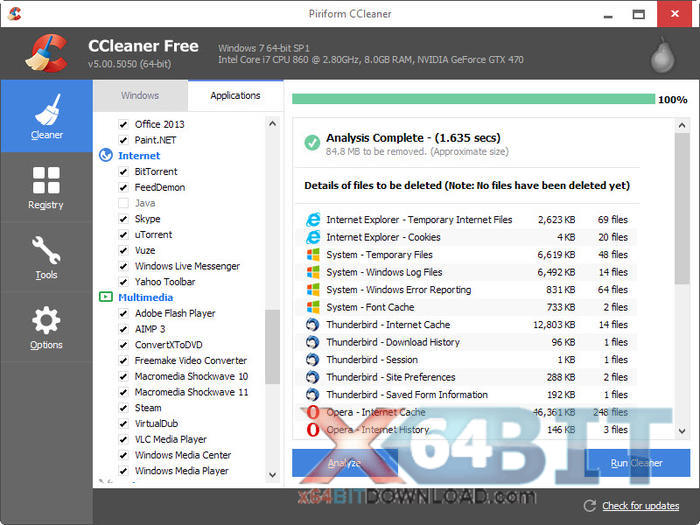Click Windows icon beside Windows Log Files
The image size is (700, 525).
click(313, 272)
